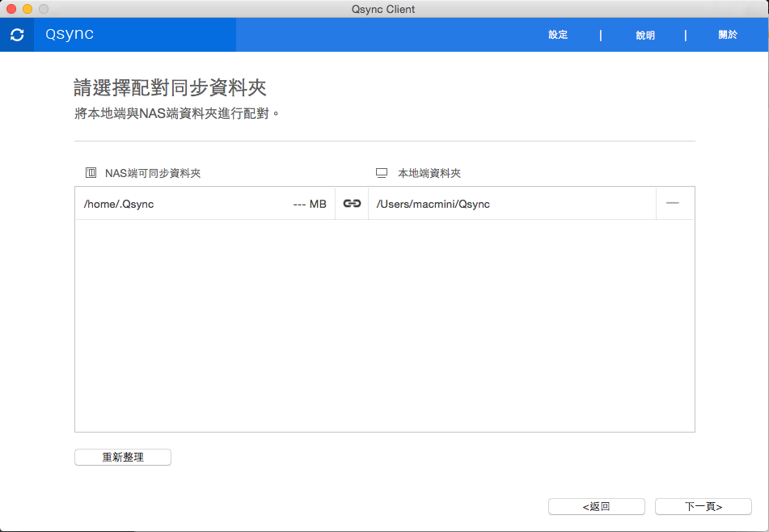Open the 關於 about menu

(727, 35)
